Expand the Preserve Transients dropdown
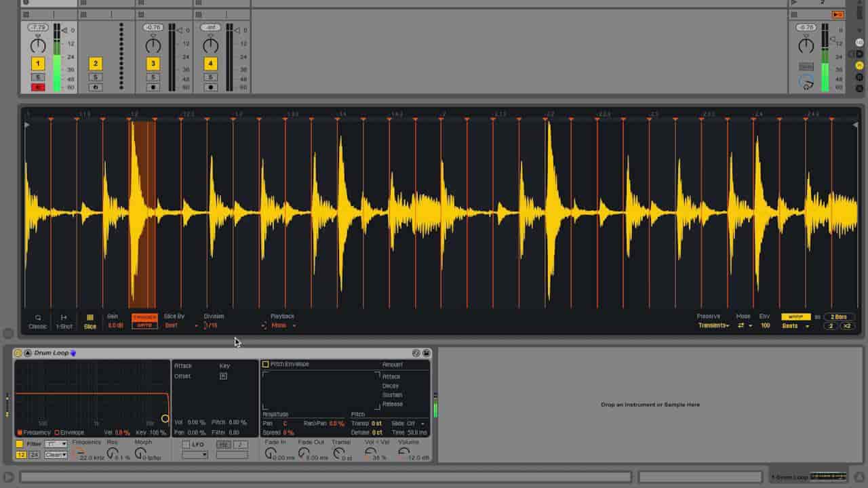The image size is (868, 488). 714,326
